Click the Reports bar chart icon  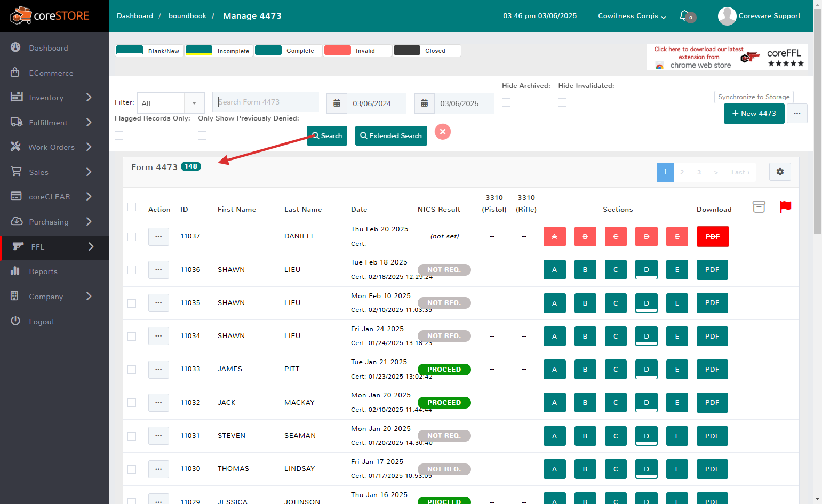[15, 271]
